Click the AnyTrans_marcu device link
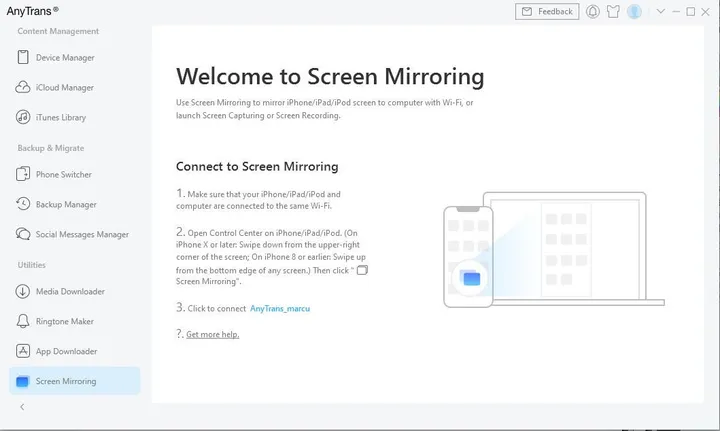The height and width of the screenshot is (431, 720). 280,308
